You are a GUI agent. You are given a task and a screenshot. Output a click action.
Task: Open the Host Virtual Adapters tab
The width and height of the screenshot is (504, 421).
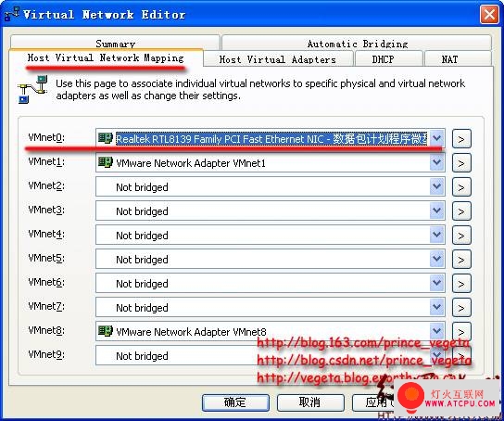[x=278, y=59]
